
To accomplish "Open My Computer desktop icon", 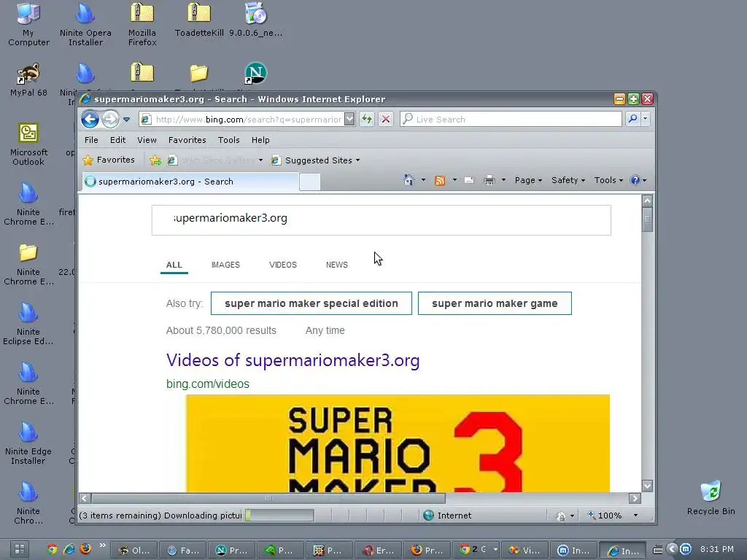I will point(28,25).
